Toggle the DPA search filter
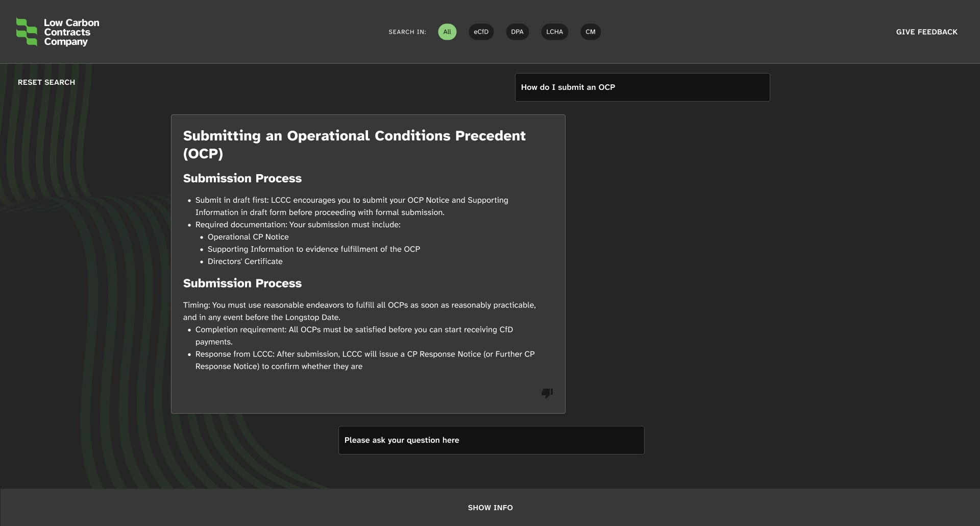The image size is (980, 526). [517, 32]
